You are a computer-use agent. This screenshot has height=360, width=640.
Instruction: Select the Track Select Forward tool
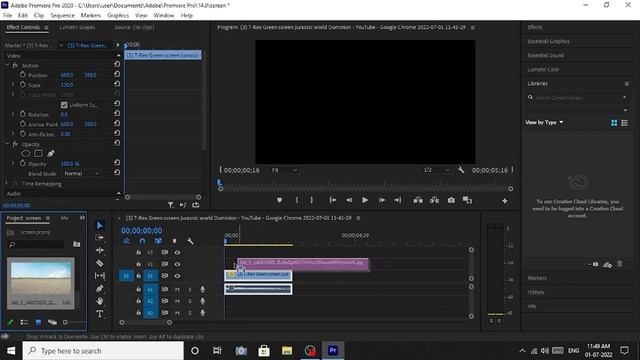(x=100, y=238)
